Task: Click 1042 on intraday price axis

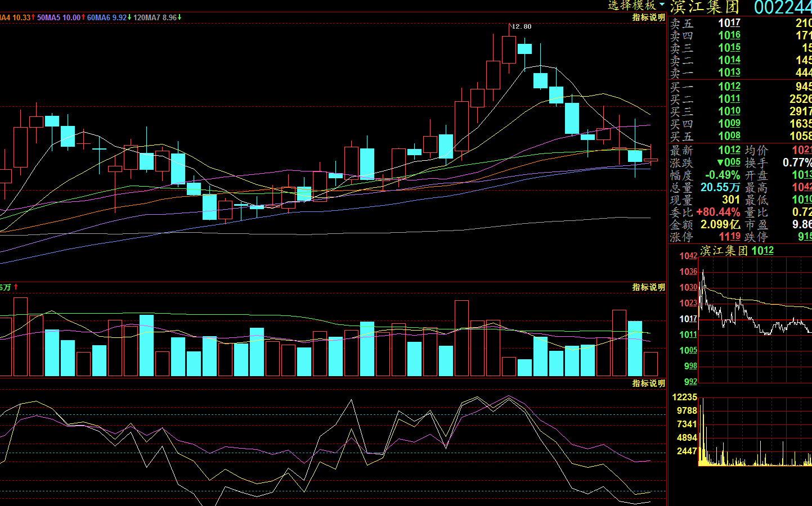Action: (x=688, y=256)
